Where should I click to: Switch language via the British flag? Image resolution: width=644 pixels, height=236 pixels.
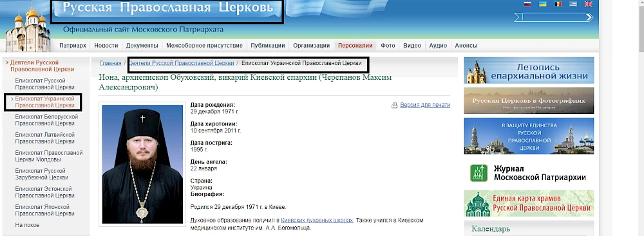click(588, 4)
